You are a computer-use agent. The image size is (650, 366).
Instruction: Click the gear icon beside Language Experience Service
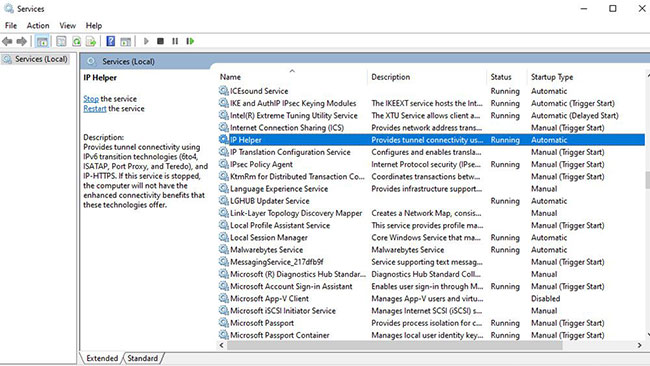coord(223,189)
